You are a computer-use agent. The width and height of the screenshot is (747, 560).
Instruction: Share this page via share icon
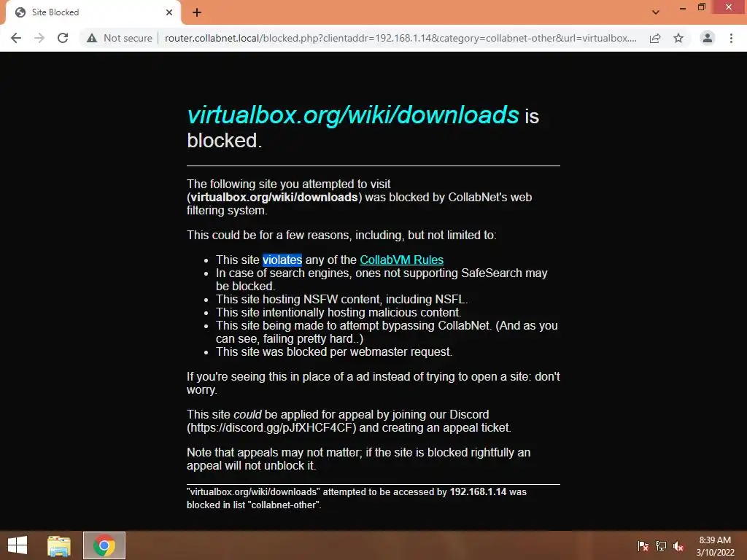click(x=655, y=38)
